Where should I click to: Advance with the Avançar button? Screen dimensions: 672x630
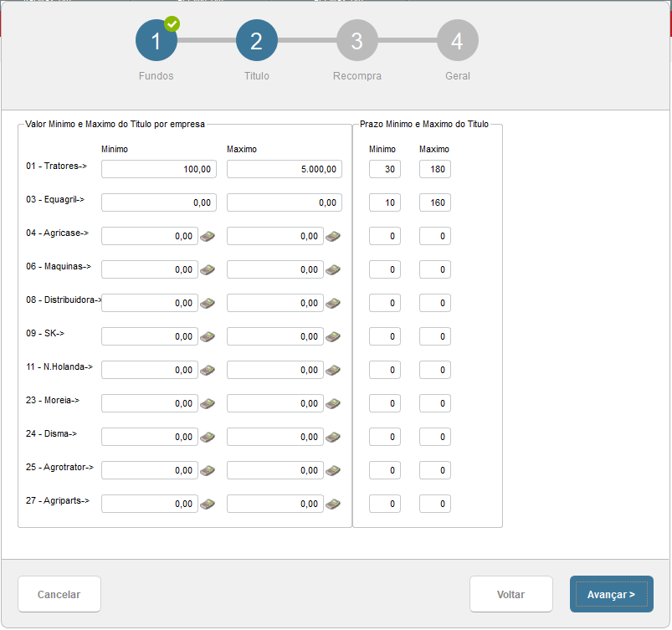coord(612,594)
